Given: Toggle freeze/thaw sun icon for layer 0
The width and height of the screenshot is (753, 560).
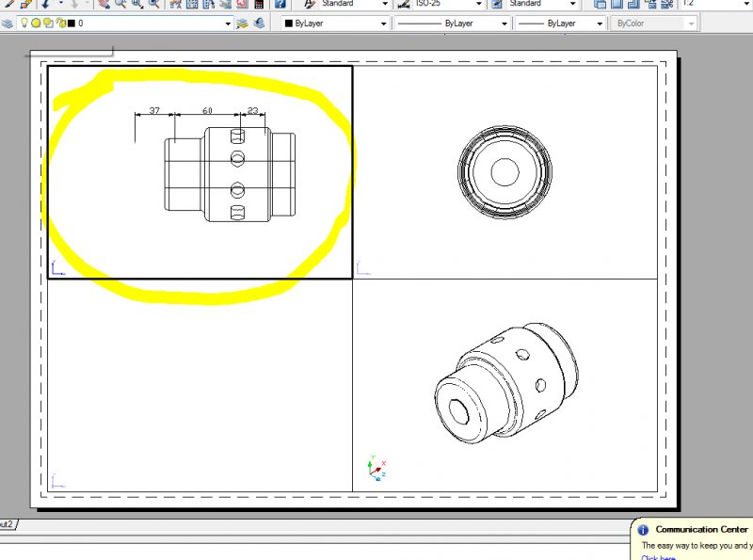Looking at the screenshot, I should tap(36, 23).
